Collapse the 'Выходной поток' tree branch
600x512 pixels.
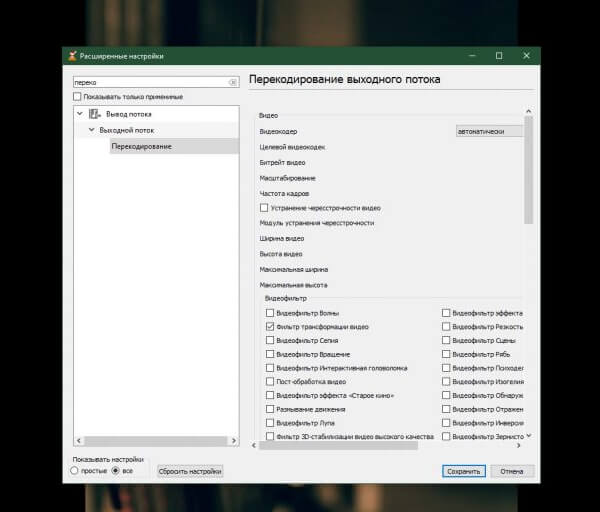(x=90, y=130)
